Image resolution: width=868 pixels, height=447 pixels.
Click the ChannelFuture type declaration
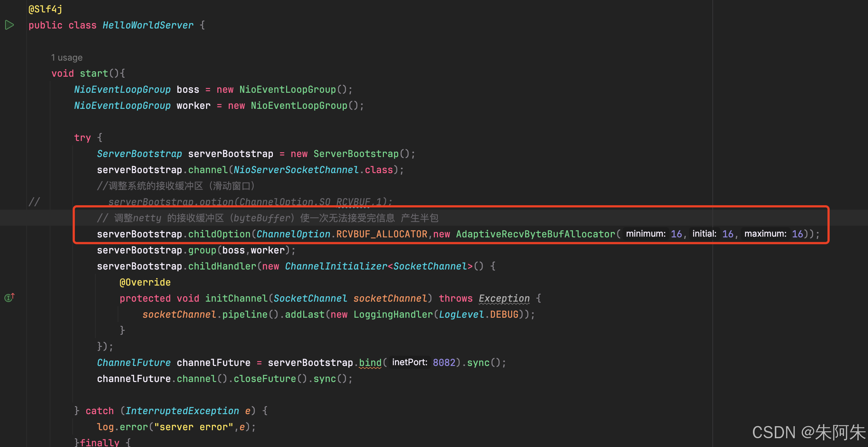pos(134,363)
